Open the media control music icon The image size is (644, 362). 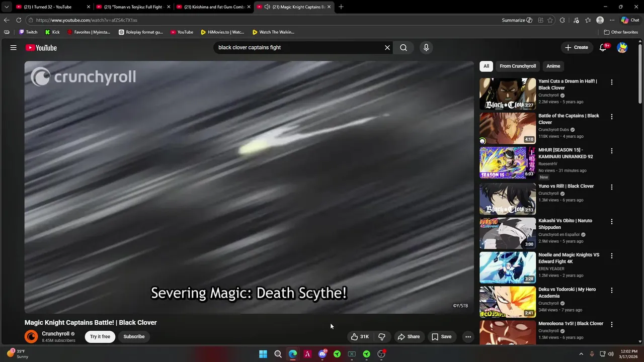(x=576, y=20)
